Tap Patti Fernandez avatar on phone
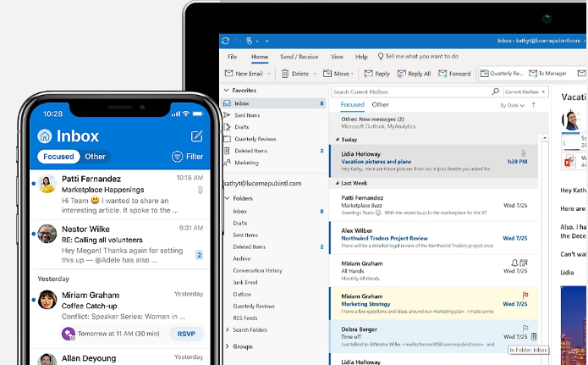The width and height of the screenshot is (588, 365). (47, 184)
